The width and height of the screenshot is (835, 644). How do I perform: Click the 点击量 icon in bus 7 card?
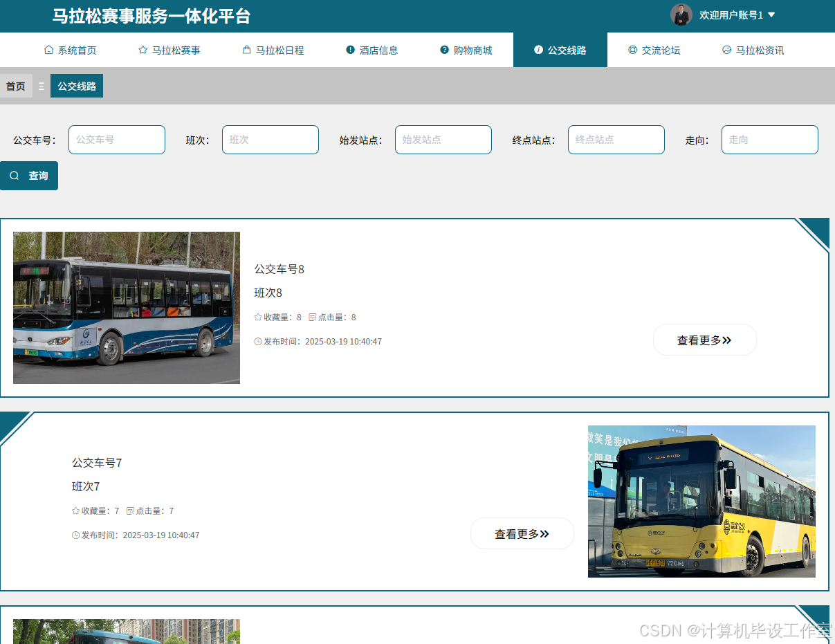coord(131,511)
